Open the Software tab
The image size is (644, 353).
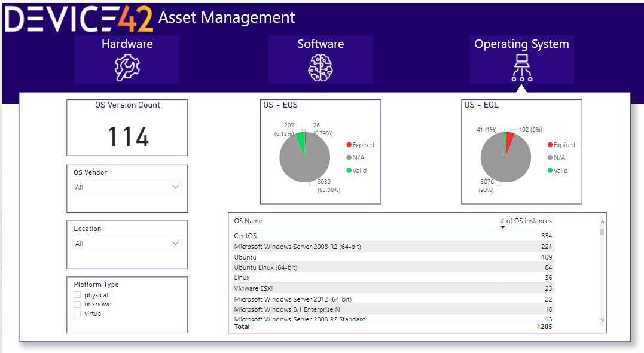coord(321,44)
